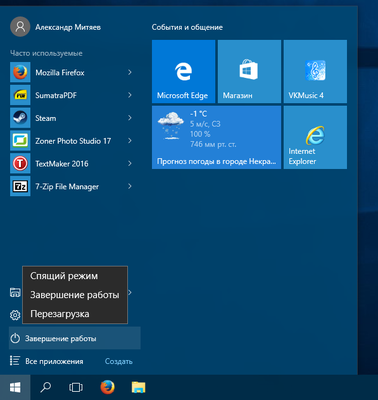Open Mozilla Firefox from frequently used list

coord(71,72)
